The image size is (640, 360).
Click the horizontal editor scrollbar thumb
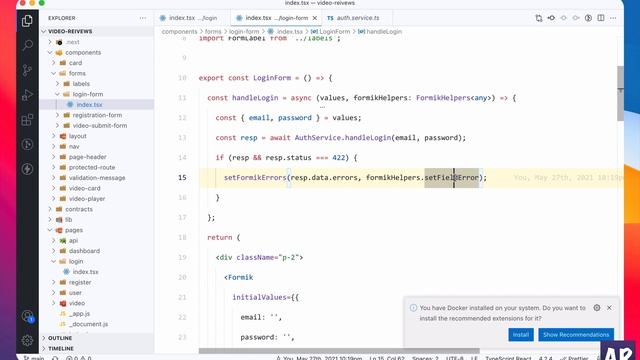[x=339, y=351]
